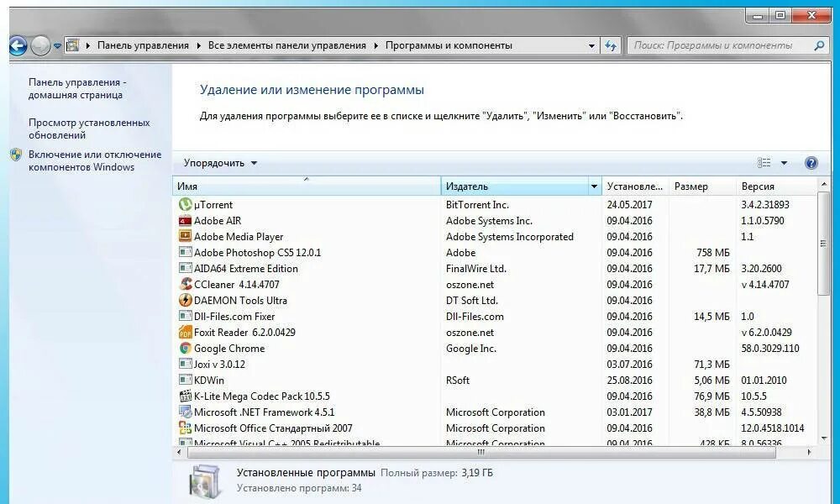The image size is (840, 504).
Task: Select the Microsoft Visual C++ 2005 Redistributable row
Action: pyautogui.click(x=495, y=443)
